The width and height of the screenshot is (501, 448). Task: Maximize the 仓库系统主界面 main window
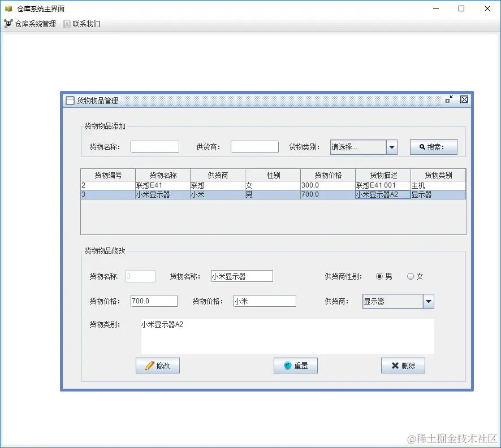click(x=461, y=8)
